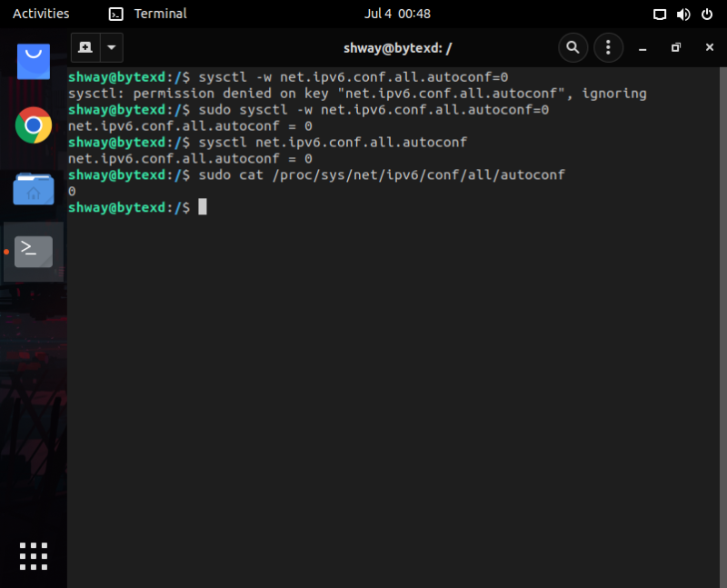727x588 pixels.
Task: Click the wired network status icon
Action: click(661, 14)
